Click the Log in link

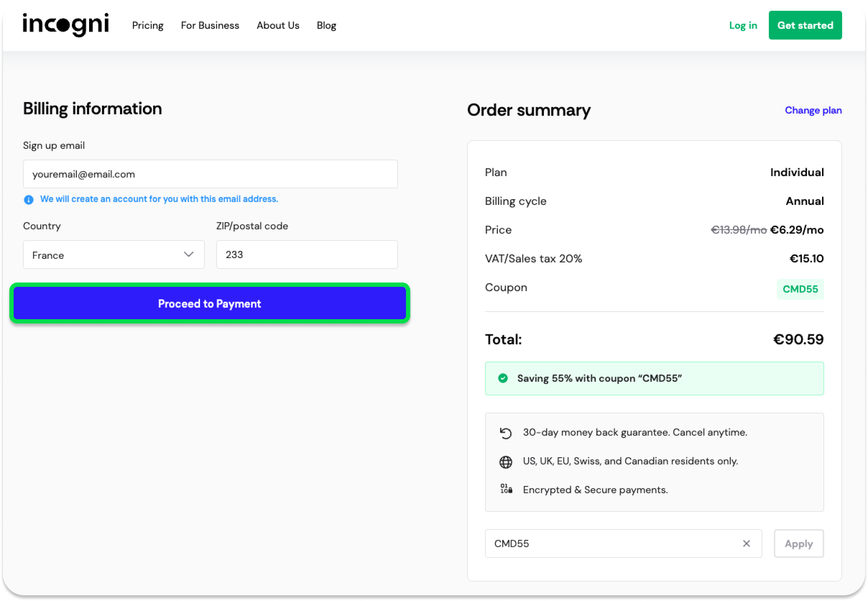(x=743, y=26)
